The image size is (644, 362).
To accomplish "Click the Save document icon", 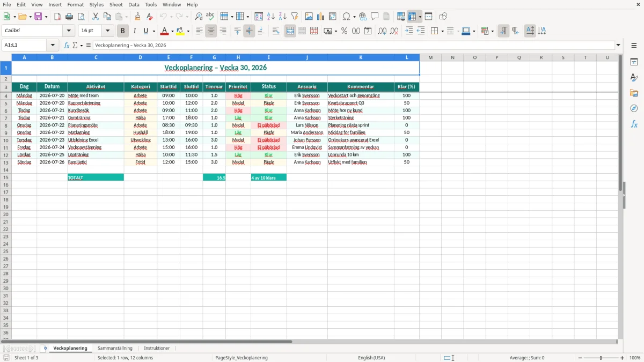I will (38, 17).
